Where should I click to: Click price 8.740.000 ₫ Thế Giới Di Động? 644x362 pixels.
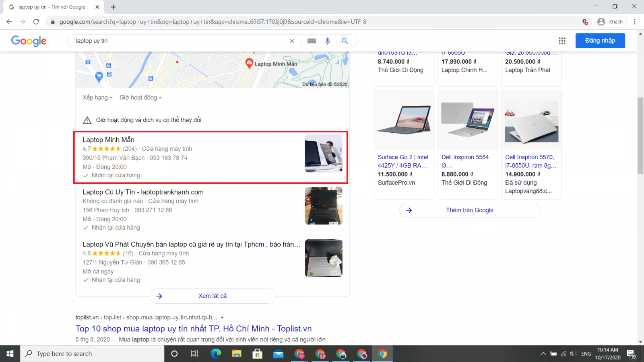393,62
